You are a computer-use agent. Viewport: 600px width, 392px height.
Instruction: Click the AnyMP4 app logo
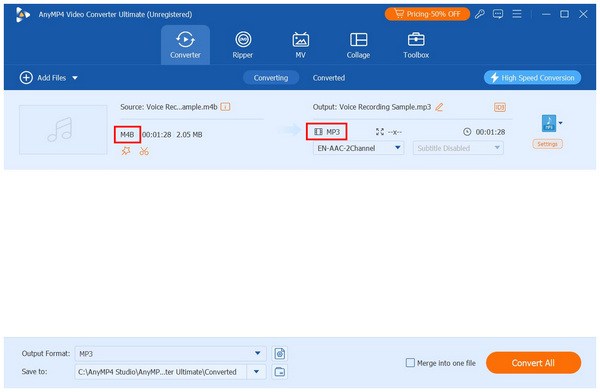click(22, 15)
